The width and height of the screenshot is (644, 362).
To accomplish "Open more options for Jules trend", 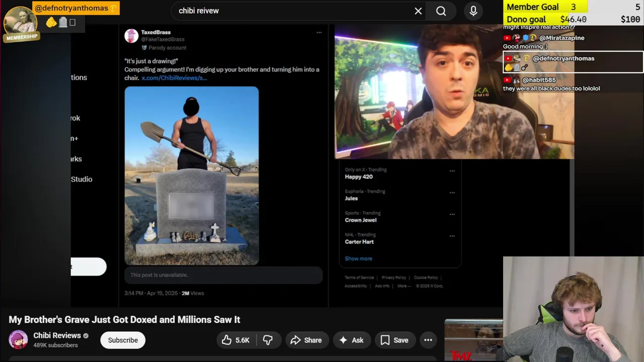I will [x=452, y=193].
